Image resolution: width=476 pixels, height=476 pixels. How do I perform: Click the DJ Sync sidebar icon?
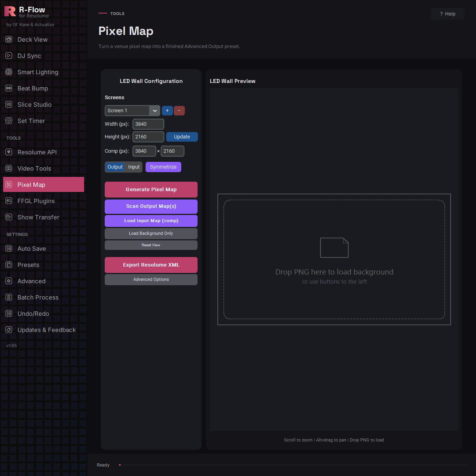coord(9,56)
